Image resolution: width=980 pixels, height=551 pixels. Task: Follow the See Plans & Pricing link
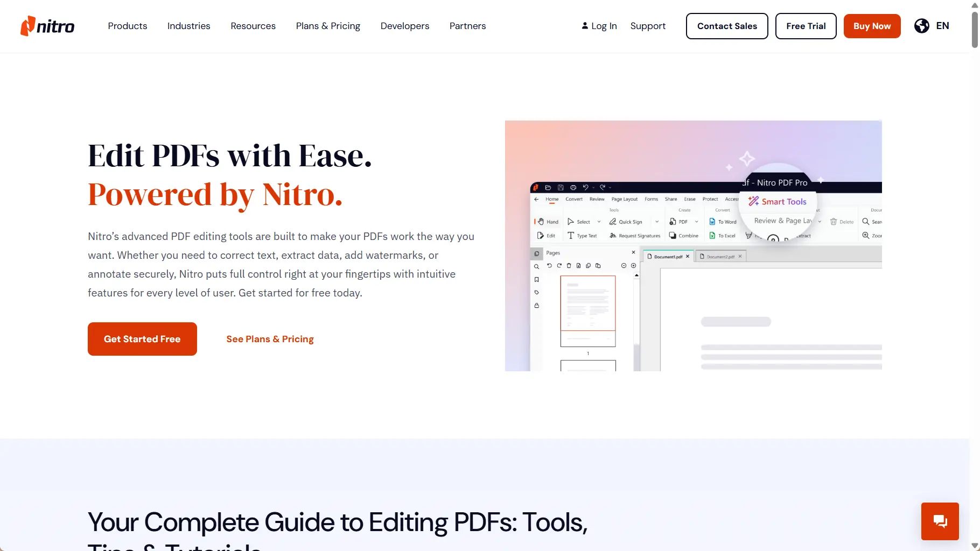tap(270, 339)
